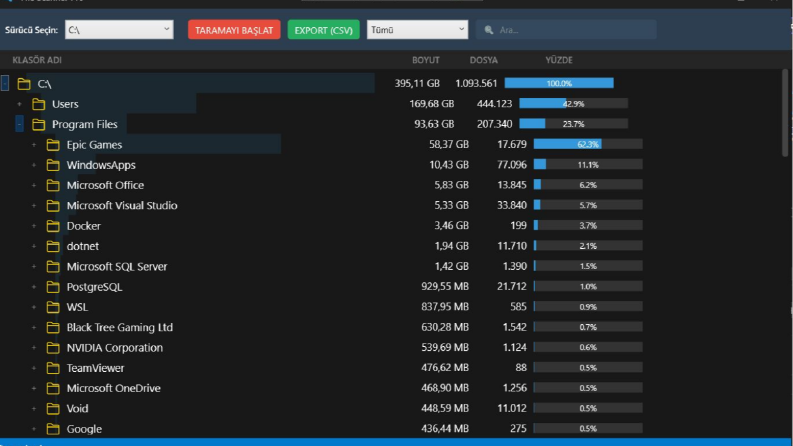Click the TARAMAYI BAŞLAT scan button
The image size is (793, 446).
[234, 30]
